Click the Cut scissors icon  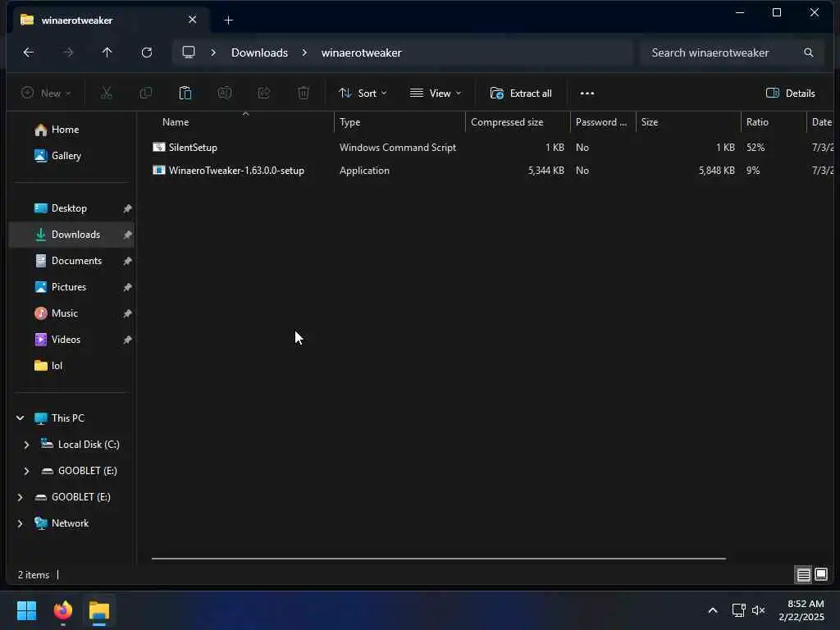(x=107, y=94)
